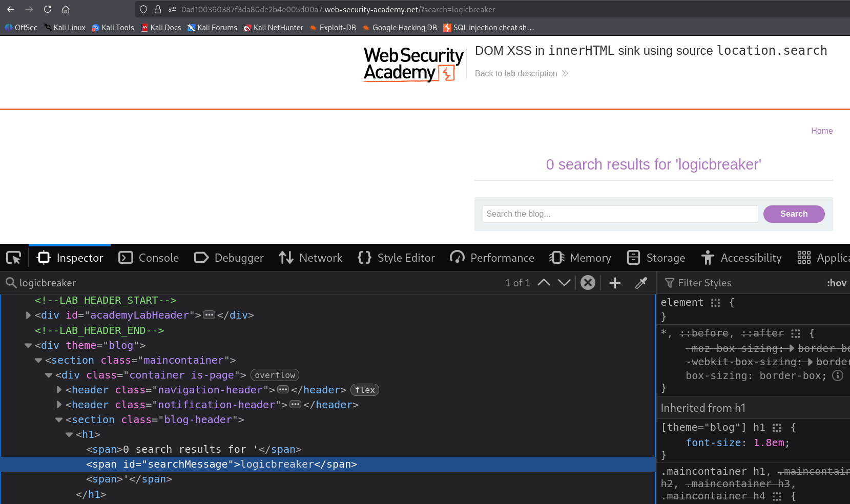The width and height of the screenshot is (850, 504).
Task: Activate the element picker tool in DevTools
Action: click(x=14, y=258)
